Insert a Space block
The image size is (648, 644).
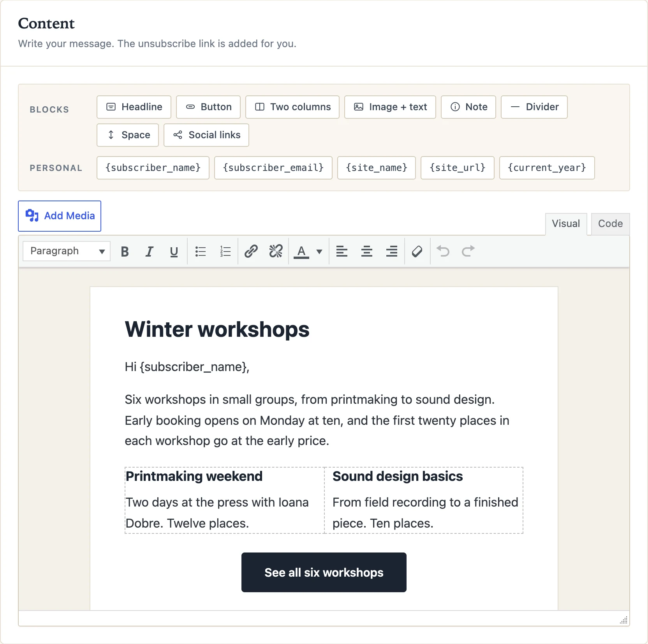pos(128,135)
